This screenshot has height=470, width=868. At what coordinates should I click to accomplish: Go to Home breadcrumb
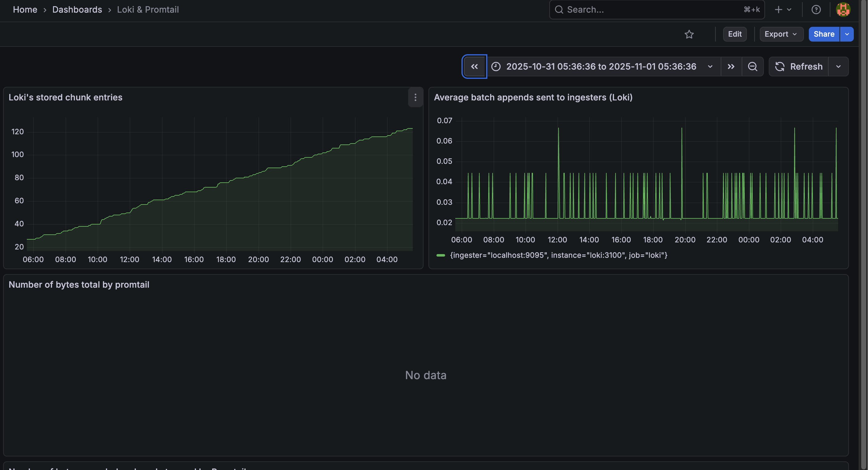point(25,10)
